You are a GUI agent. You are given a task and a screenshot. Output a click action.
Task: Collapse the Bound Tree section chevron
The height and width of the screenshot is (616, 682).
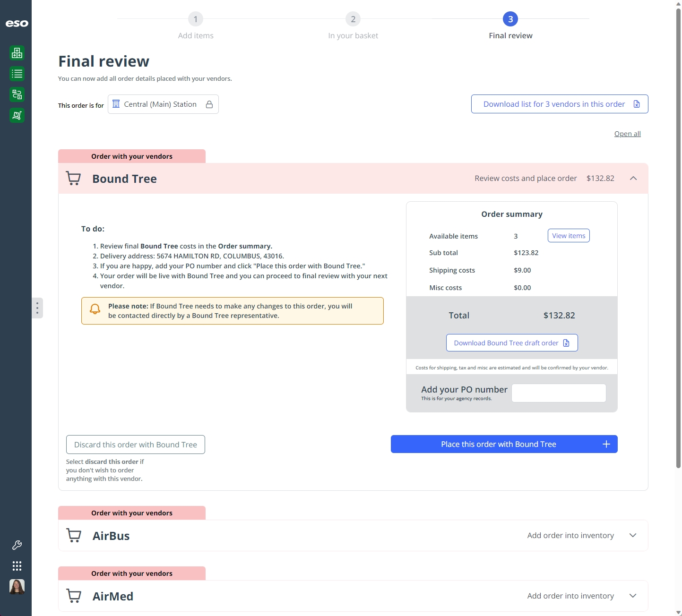click(x=633, y=178)
